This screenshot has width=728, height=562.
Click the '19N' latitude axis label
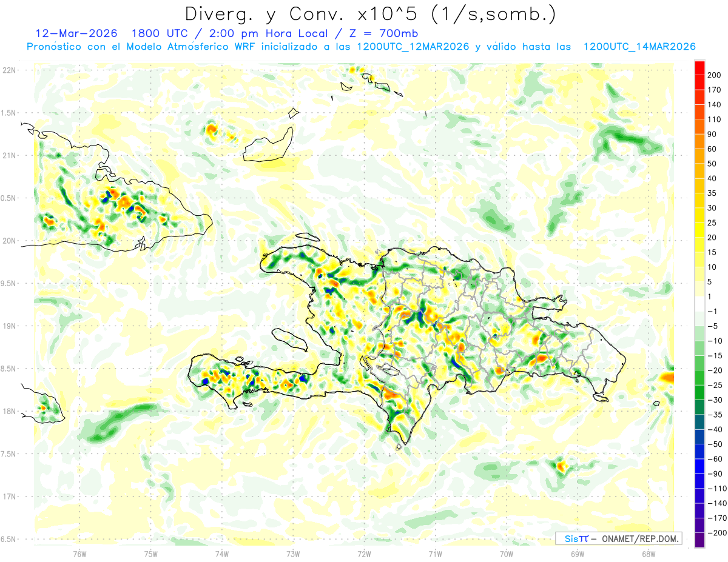8,326
